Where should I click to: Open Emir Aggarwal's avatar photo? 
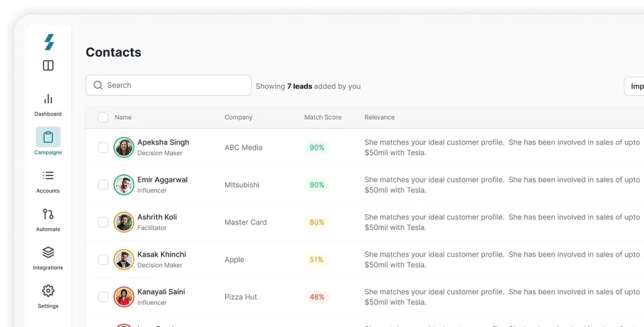124,185
